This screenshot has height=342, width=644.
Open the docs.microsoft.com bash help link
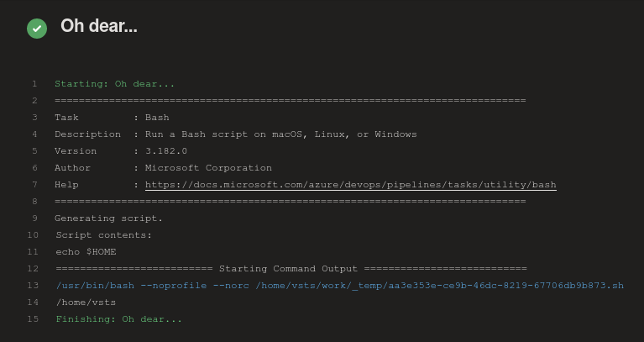point(351,185)
